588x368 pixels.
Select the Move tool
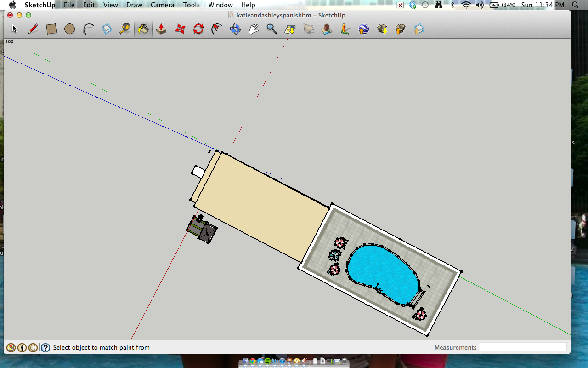(180, 29)
